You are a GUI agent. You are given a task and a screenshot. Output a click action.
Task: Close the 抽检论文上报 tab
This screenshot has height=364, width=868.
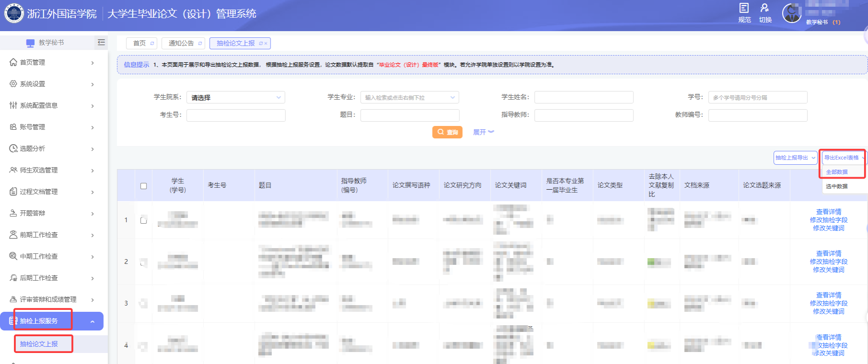click(x=266, y=44)
